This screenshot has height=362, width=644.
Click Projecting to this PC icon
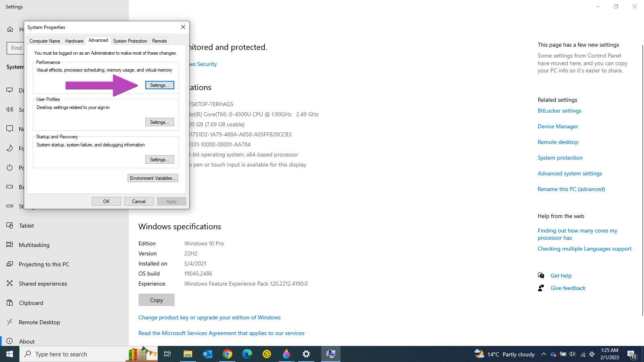coord(10,264)
